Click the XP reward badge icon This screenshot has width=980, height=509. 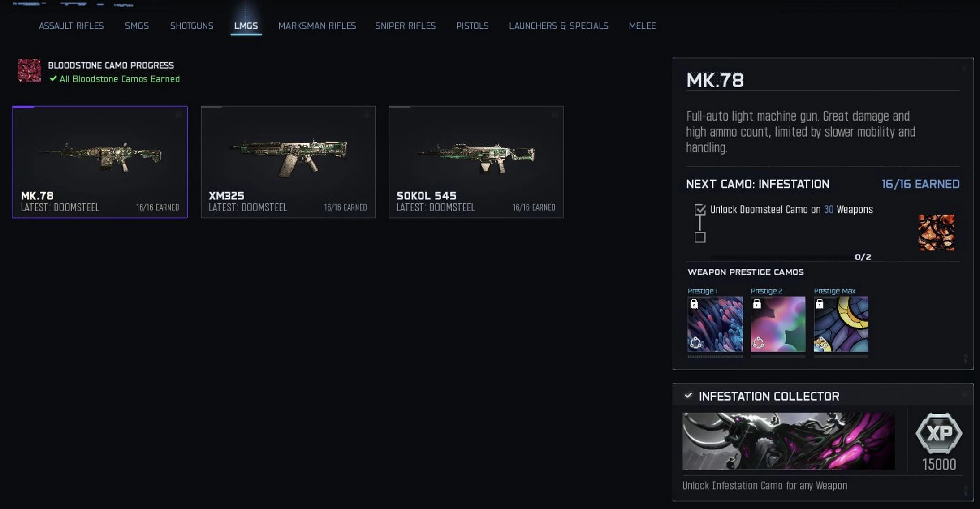point(939,433)
